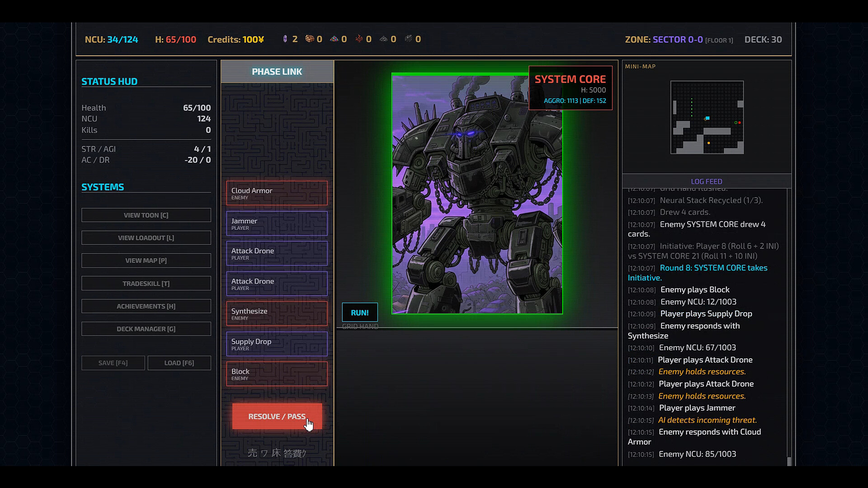Click the LOG FEED panel header
This screenshot has width=868, height=488.
point(706,181)
